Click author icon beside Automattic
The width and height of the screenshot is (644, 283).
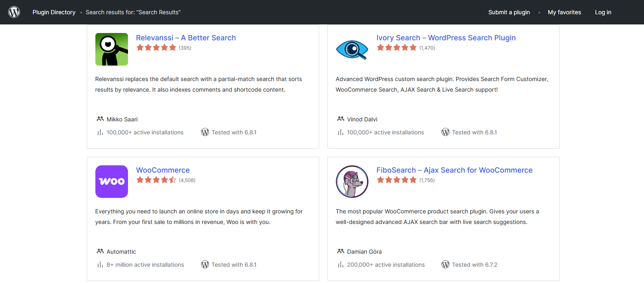(x=100, y=251)
